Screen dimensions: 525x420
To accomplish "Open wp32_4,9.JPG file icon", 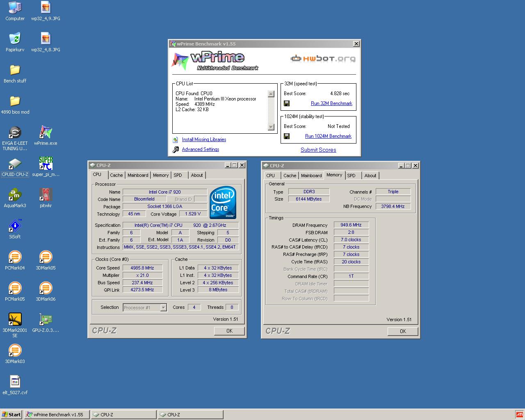I will [46, 11].
